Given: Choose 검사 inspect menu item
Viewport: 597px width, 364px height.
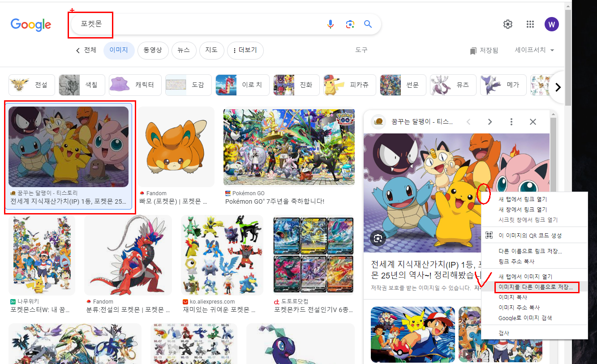Looking at the screenshot, I should point(534,333).
